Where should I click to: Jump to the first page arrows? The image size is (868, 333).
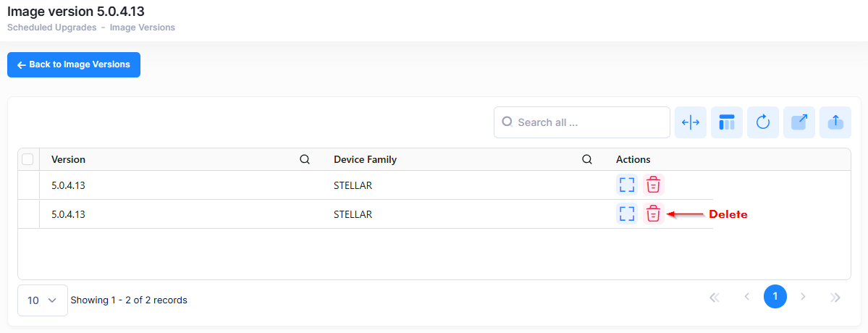(715, 297)
